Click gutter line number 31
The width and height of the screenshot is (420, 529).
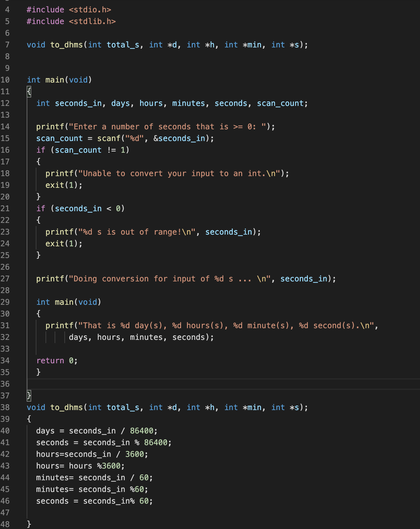click(x=5, y=326)
